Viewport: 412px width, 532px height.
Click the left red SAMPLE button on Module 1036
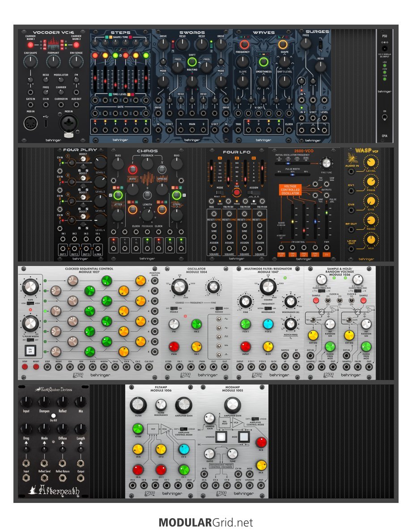(x=316, y=300)
